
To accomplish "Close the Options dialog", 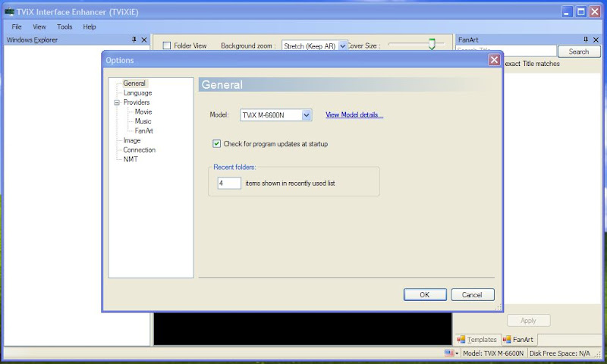I will 494,60.
